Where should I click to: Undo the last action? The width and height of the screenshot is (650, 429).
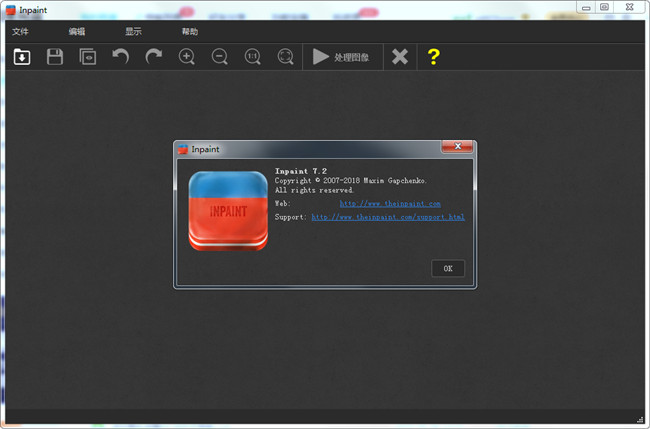coord(121,57)
